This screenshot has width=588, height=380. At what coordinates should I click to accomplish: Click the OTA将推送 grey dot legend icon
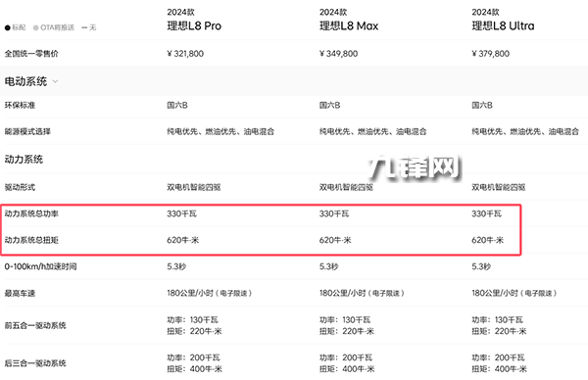[x=35, y=27]
